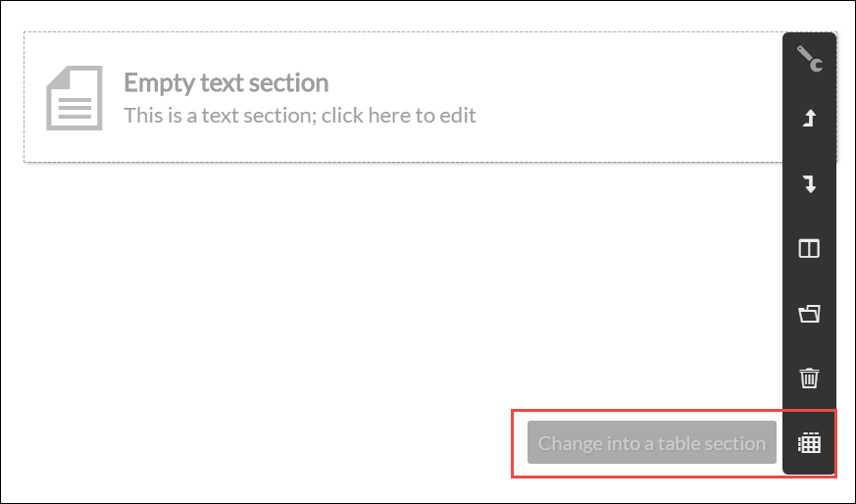
Task: Click 'This is a text section; click here to edit'
Action: click(299, 116)
